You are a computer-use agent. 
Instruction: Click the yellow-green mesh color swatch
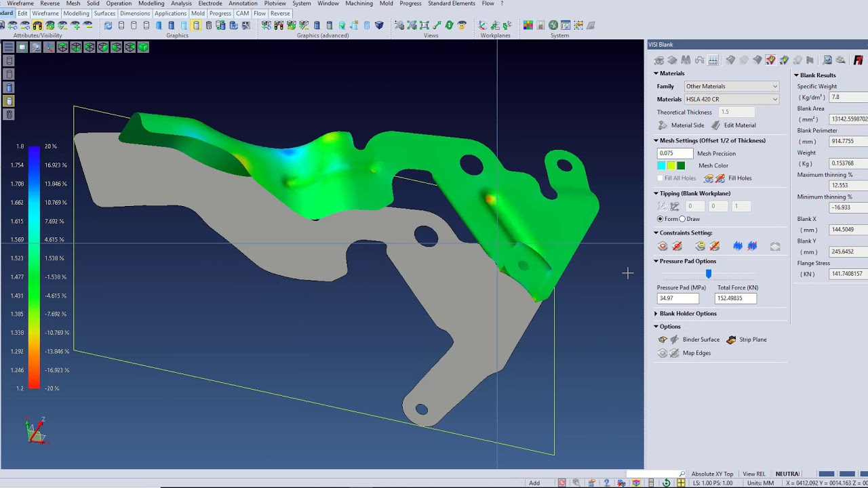tap(671, 165)
